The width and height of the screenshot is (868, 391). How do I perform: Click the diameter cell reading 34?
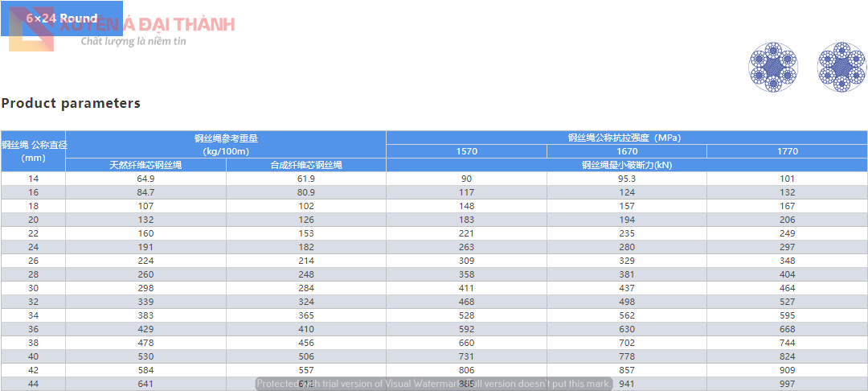pyautogui.click(x=34, y=315)
